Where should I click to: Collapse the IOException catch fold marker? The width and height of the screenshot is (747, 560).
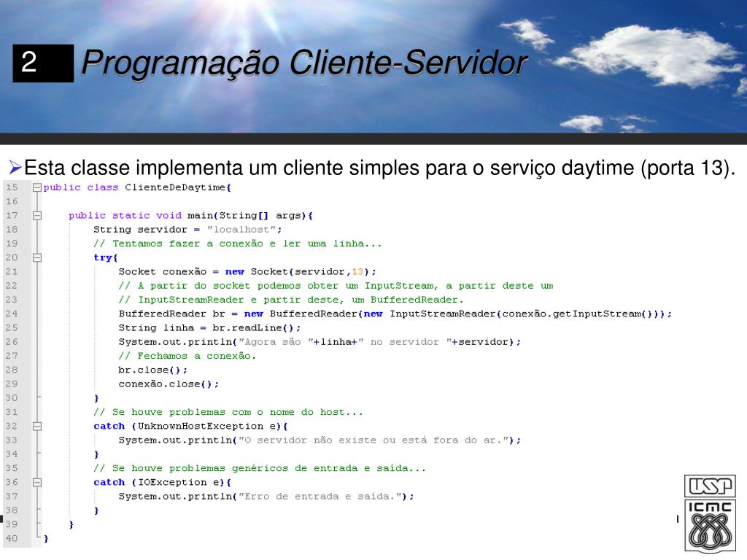tap(36, 483)
